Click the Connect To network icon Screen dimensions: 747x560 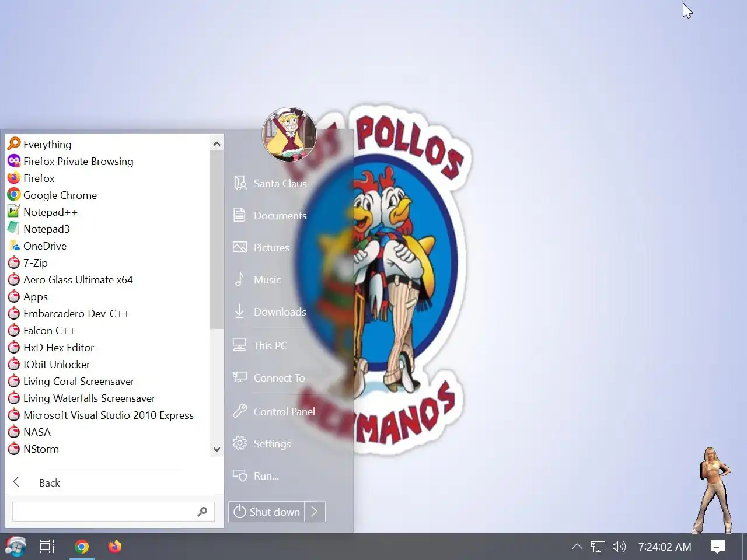tap(240, 377)
